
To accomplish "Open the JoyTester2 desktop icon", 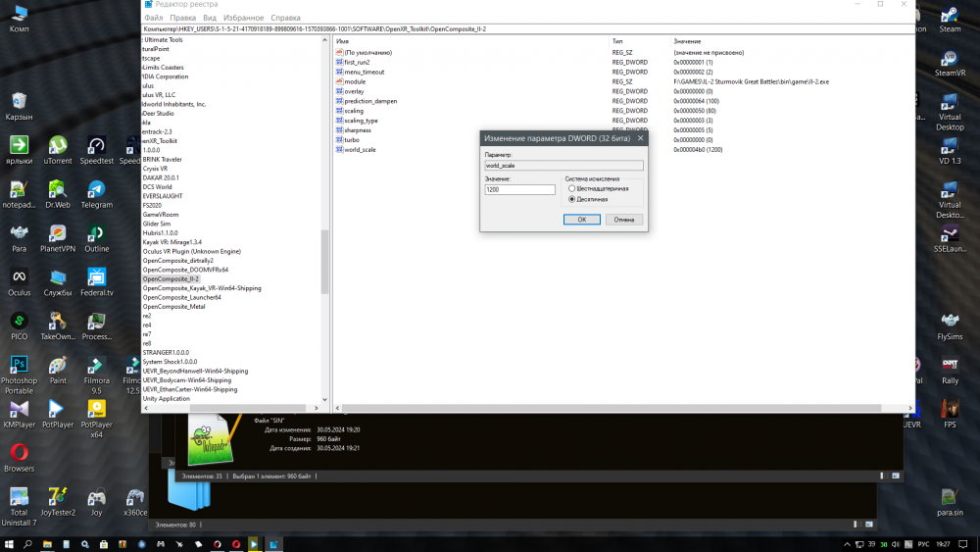I will [x=58, y=501].
